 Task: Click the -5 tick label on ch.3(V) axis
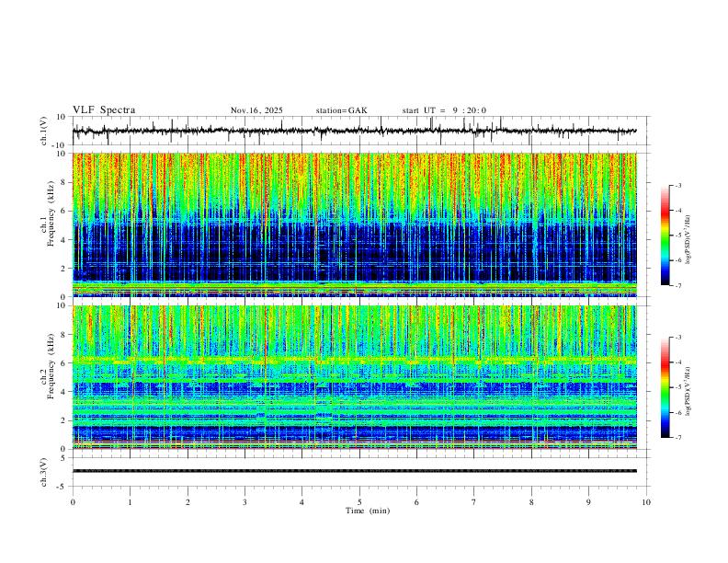pos(63,487)
